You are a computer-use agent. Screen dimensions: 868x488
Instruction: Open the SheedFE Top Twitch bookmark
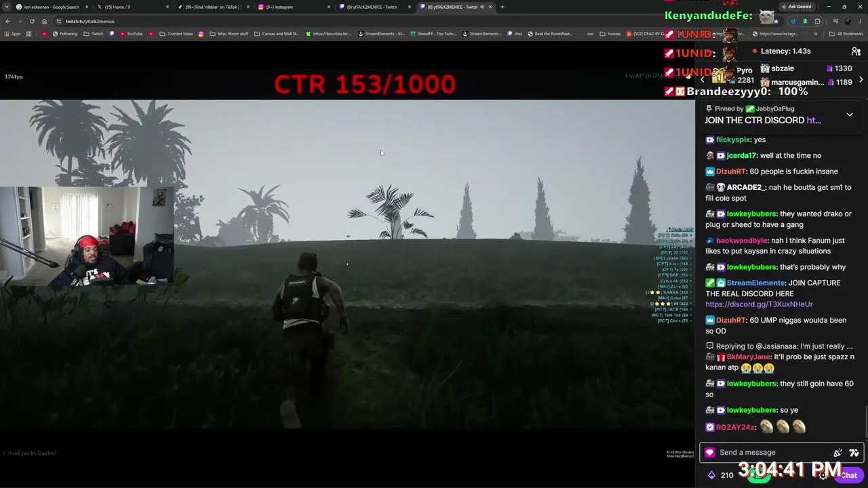pyautogui.click(x=433, y=34)
